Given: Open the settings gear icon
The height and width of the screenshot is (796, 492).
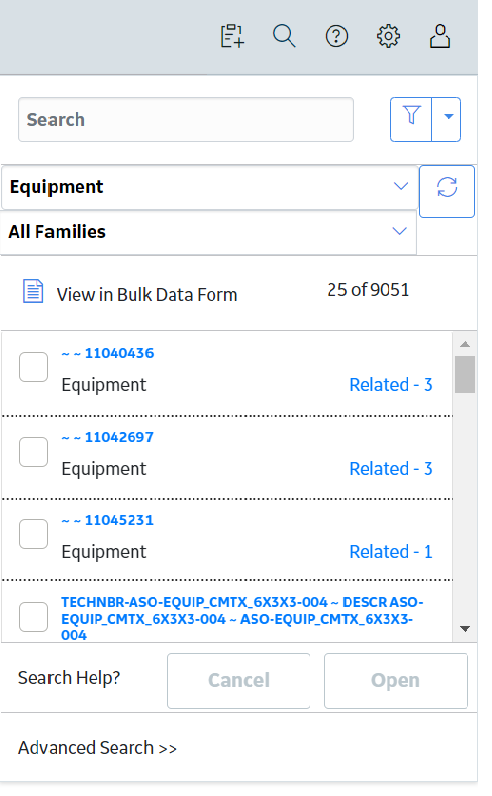Looking at the screenshot, I should pos(388,37).
